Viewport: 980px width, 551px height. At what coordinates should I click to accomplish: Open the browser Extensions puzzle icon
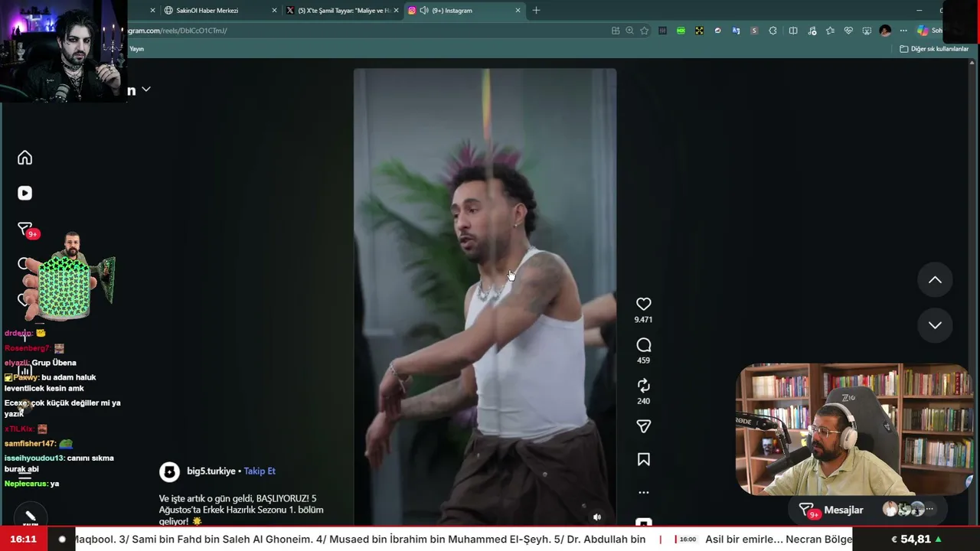(773, 31)
